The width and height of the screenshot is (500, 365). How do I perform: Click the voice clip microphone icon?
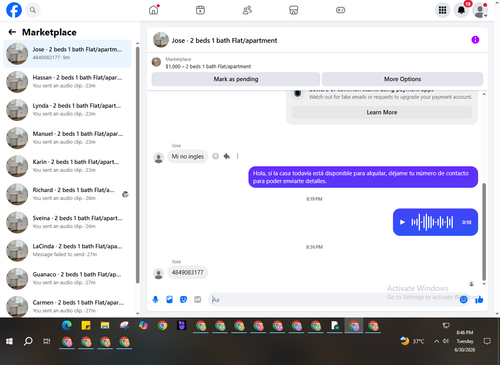(155, 299)
